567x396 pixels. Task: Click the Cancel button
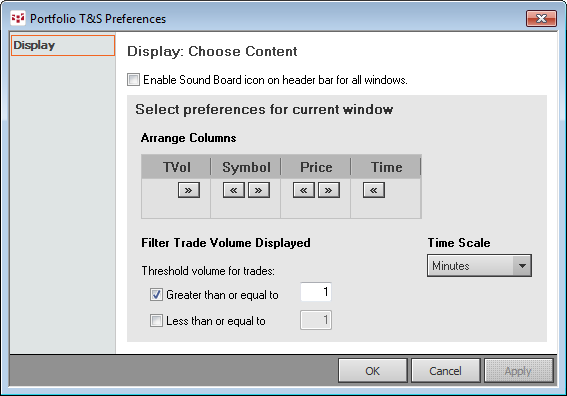(x=446, y=371)
